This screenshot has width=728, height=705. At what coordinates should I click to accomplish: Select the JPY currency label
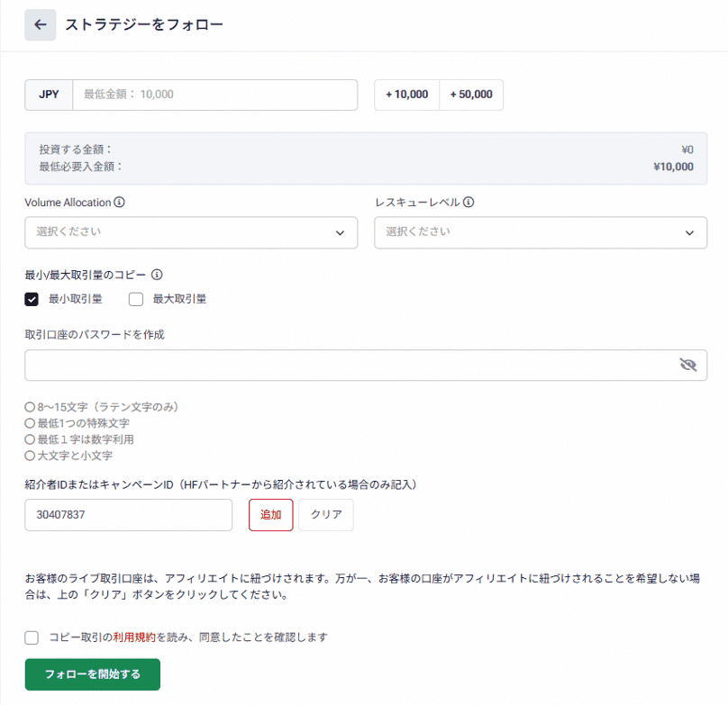pos(48,95)
